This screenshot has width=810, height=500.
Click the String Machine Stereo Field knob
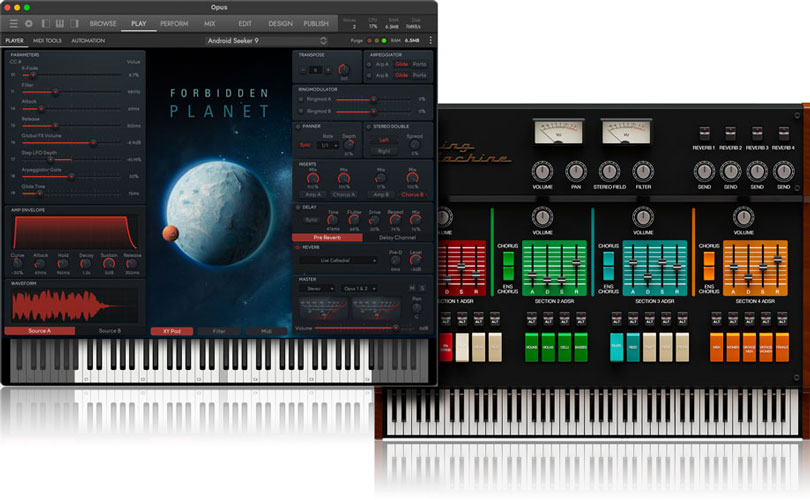(609, 171)
